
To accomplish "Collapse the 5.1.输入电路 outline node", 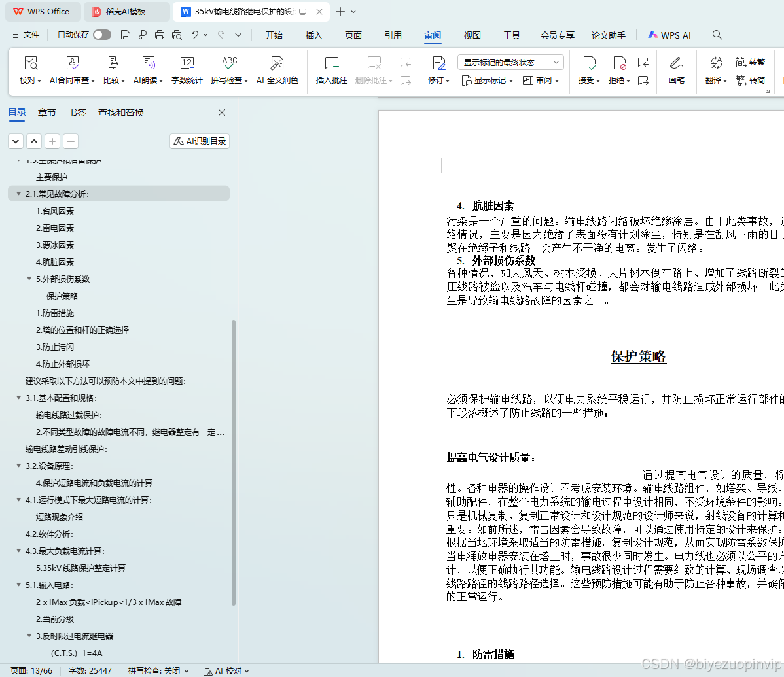I will (x=18, y=585).
